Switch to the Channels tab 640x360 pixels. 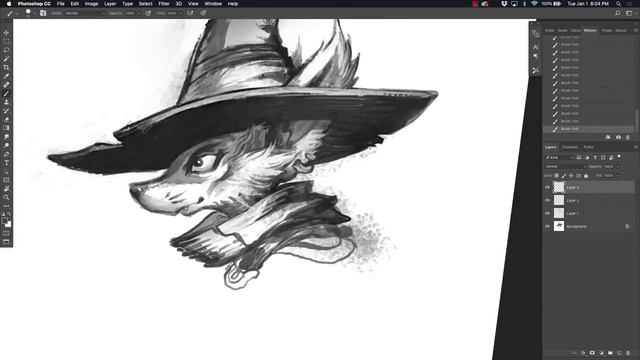point(570,147)
